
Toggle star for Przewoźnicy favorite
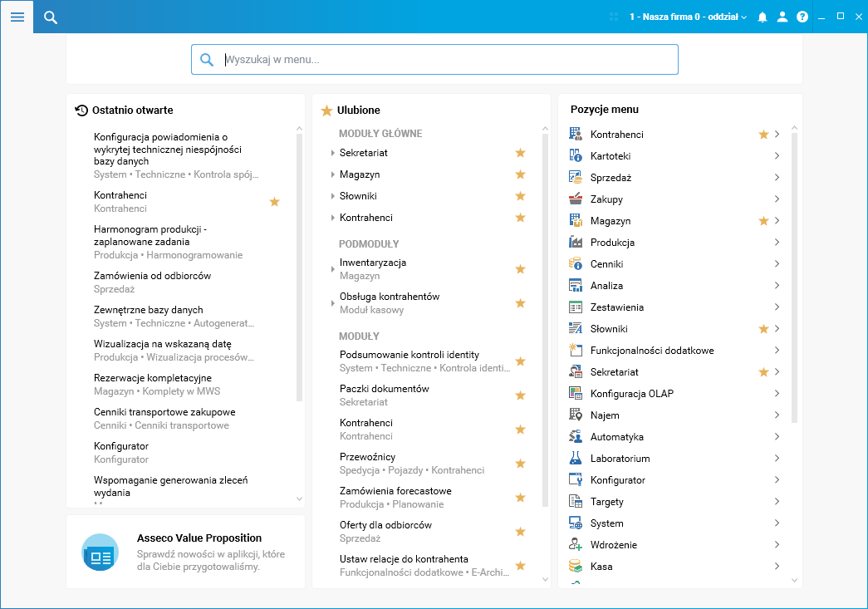520,463
